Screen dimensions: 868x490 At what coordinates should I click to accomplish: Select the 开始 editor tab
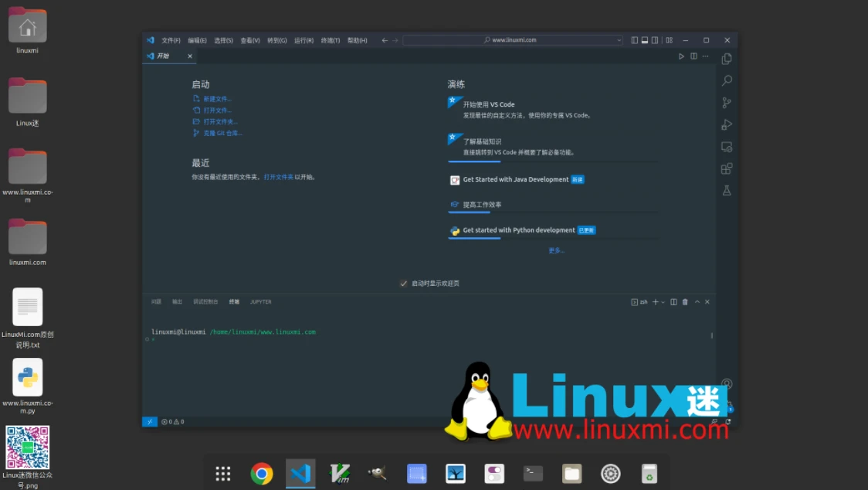pos(161,56)
